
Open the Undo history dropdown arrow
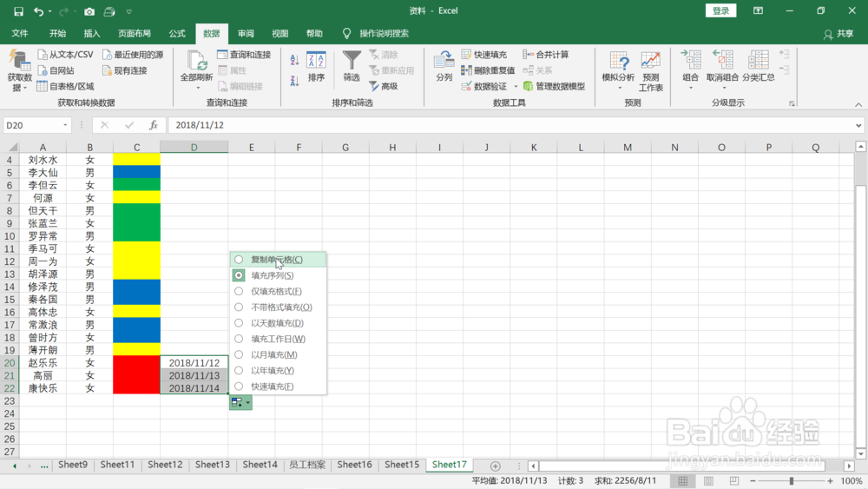point(49,11)
